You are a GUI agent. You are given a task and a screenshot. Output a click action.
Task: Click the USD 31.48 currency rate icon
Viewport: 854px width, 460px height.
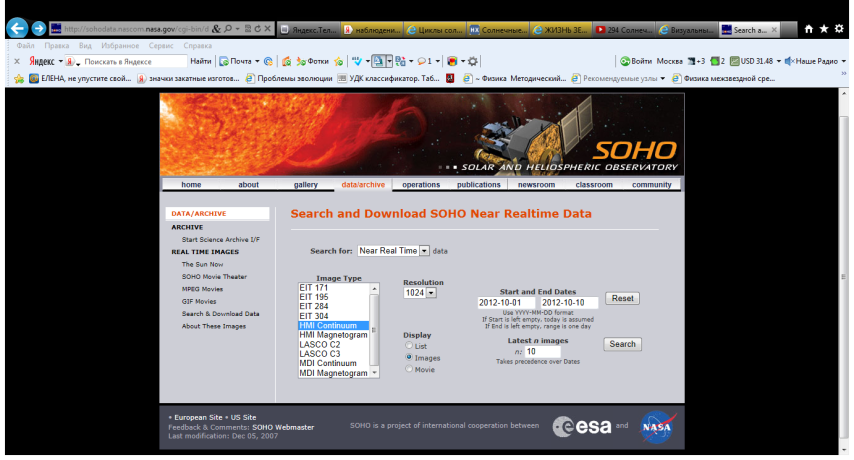click(x=735, y=62)
